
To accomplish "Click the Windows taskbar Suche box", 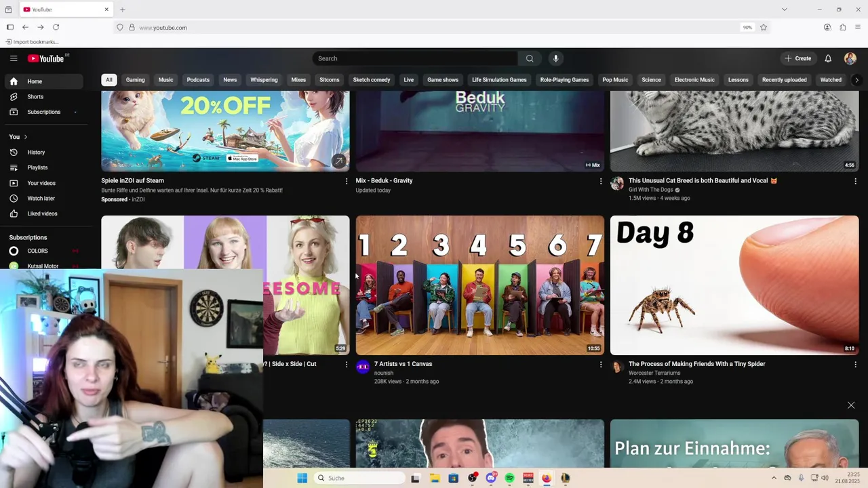I will click(x=358, y=478).
